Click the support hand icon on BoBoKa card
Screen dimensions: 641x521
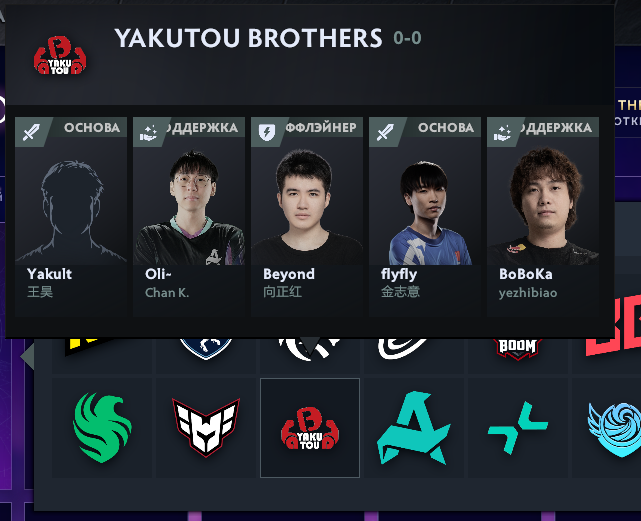[502, 132]
